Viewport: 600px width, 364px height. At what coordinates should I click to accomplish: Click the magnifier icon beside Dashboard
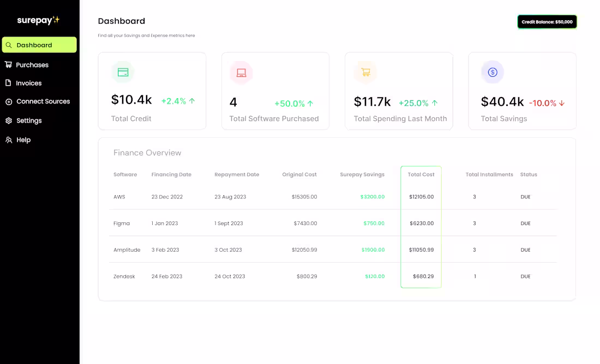(9, 45)
